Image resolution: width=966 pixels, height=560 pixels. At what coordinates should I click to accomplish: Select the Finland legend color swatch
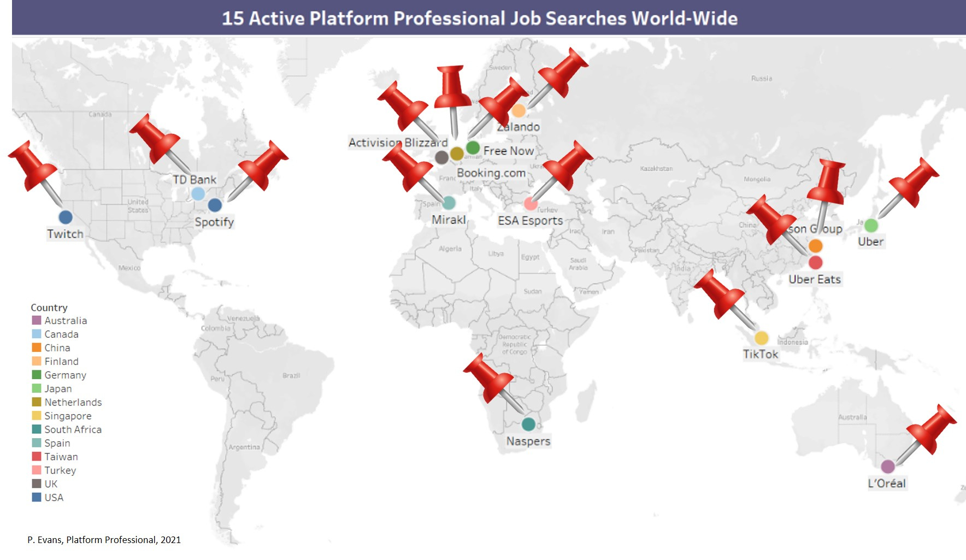click(x=37, y=361)
